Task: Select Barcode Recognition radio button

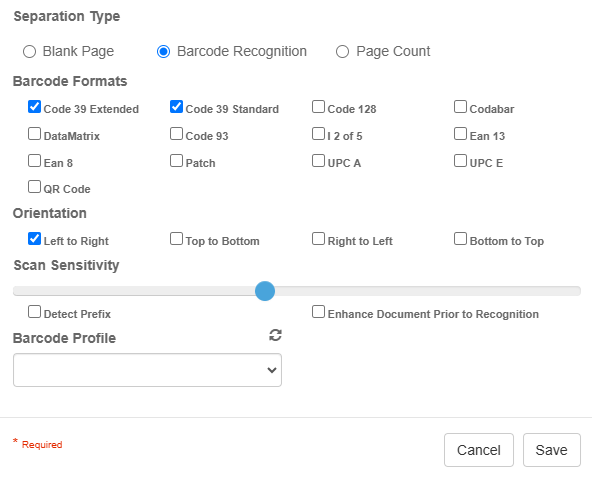Action: [x=163, y=51]
